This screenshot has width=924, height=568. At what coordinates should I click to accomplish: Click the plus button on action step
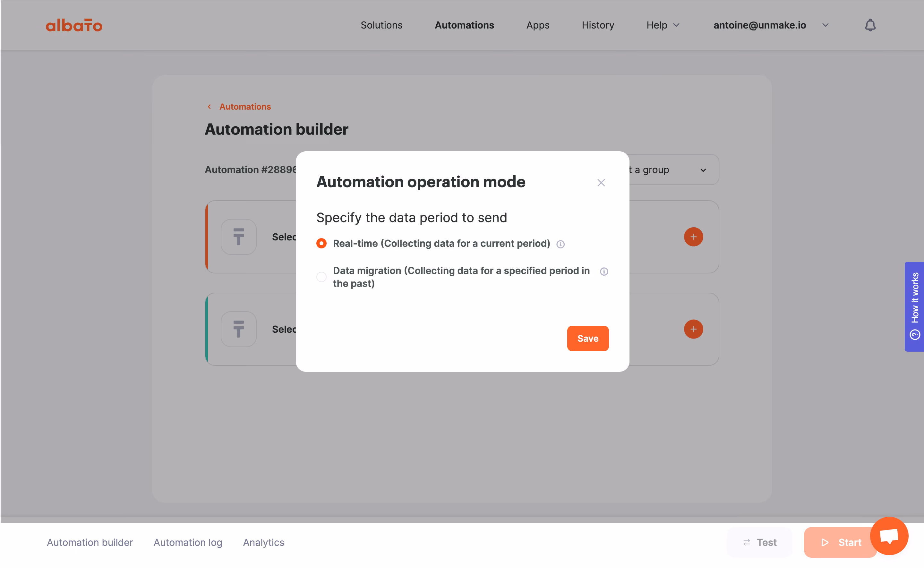(693, 329)
